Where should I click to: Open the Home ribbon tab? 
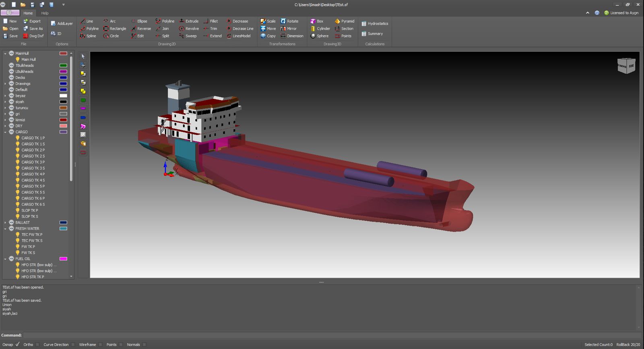coord(28,13)
